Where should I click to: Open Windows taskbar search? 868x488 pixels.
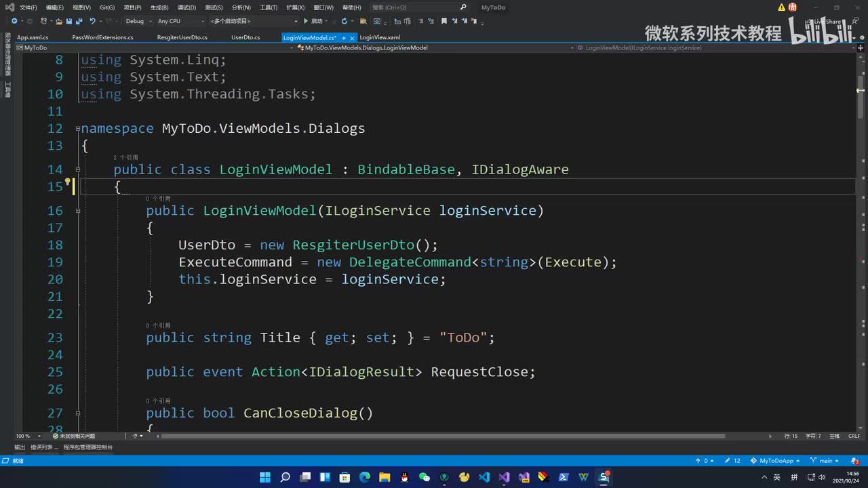285,477
